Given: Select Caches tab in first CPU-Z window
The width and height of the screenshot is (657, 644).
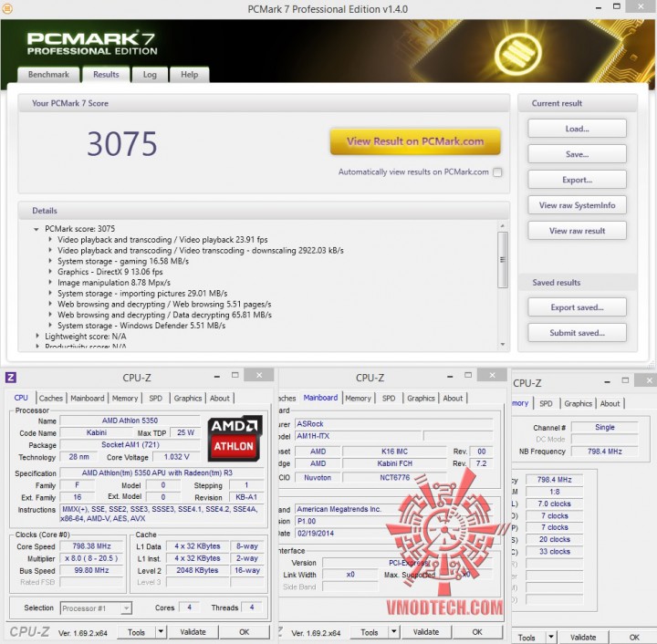Looking at the screenshot, I should [51, 399].
